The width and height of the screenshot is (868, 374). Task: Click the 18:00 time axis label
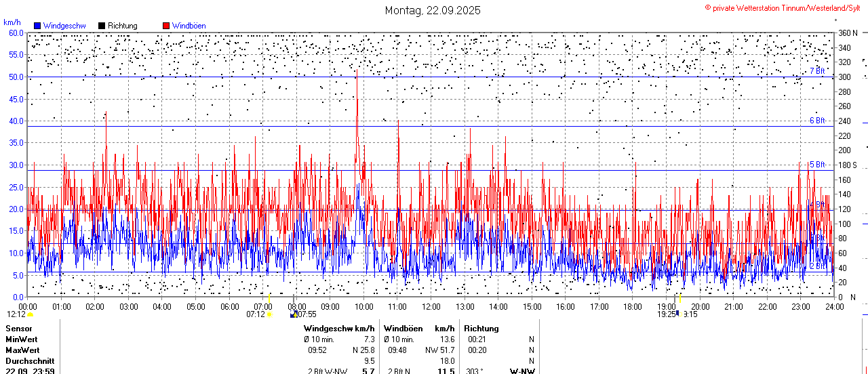pos(633,307)
